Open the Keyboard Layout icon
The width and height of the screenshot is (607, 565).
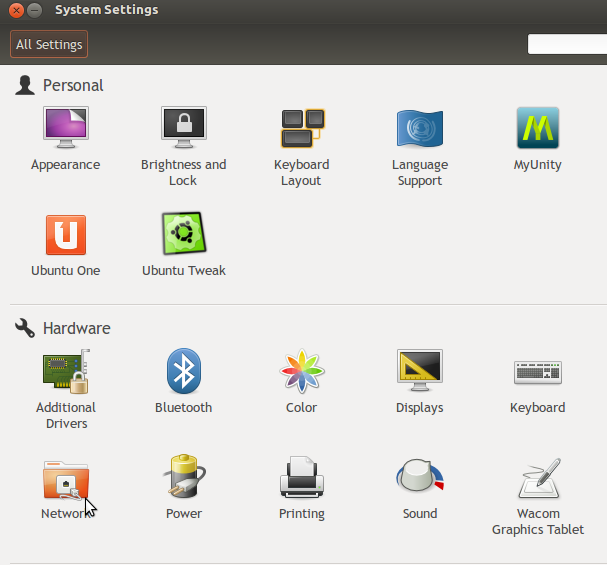tap(302, 128)
